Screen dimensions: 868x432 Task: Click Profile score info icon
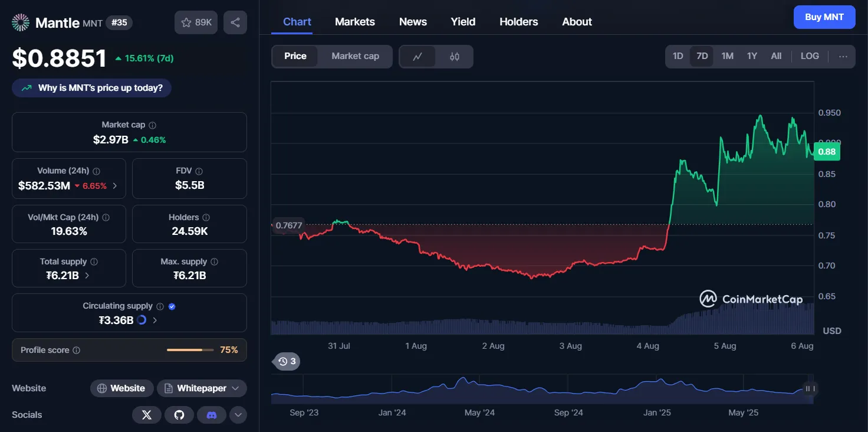77,350
